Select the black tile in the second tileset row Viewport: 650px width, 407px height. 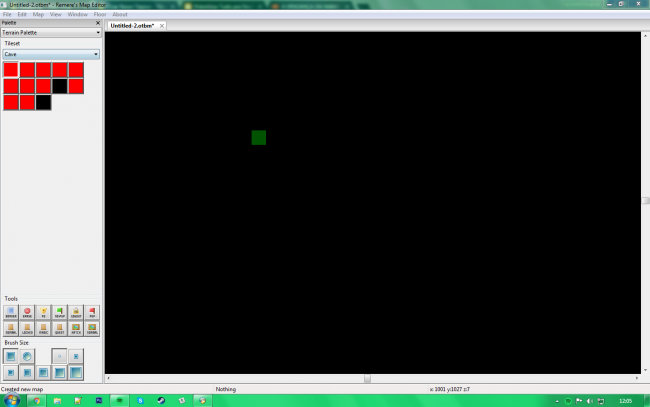pyautogui.click(x=59, y=86)
